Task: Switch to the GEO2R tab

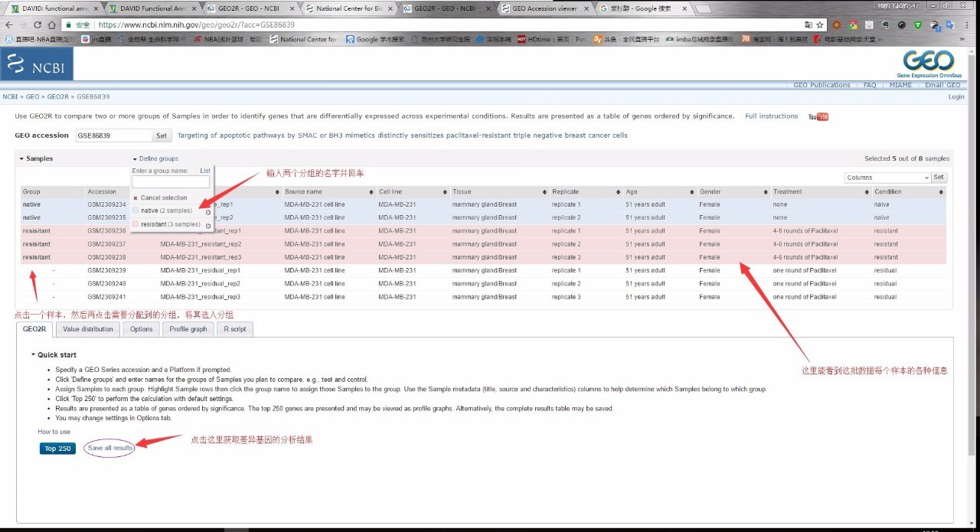Action: click(34, 329)
